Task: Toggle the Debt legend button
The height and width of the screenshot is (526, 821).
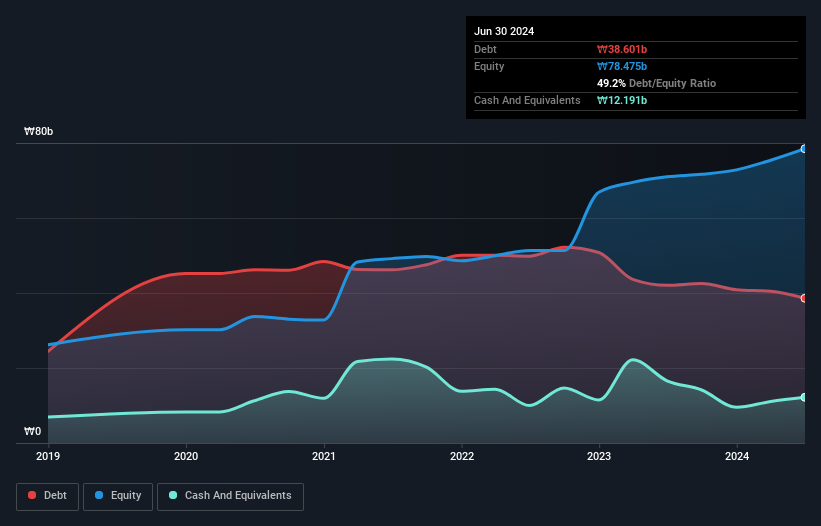Action: coord(47,496)
